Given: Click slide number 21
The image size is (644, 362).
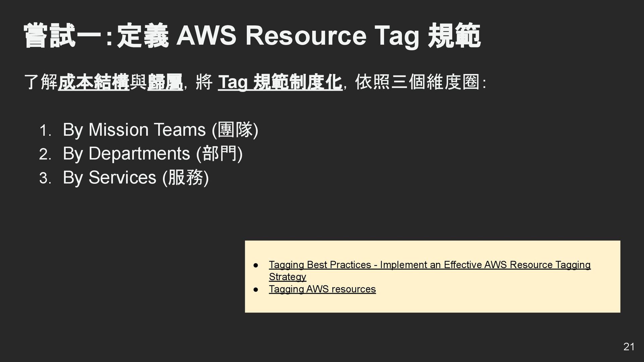Looking at the screenshot, I should pos(629,347).
